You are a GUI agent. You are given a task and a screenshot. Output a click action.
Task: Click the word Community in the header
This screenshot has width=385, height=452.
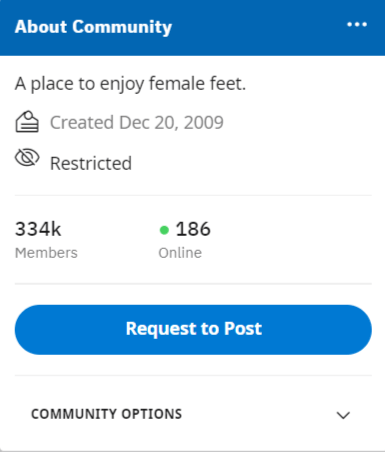[x=122, y=27]
